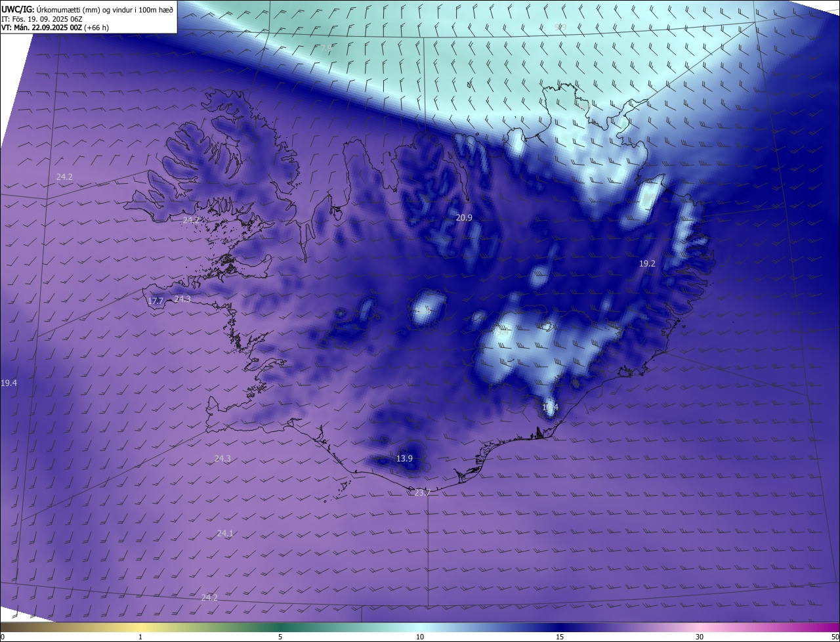
Task: Click the 17.7 value label on the map
Action: pos(156,301)
